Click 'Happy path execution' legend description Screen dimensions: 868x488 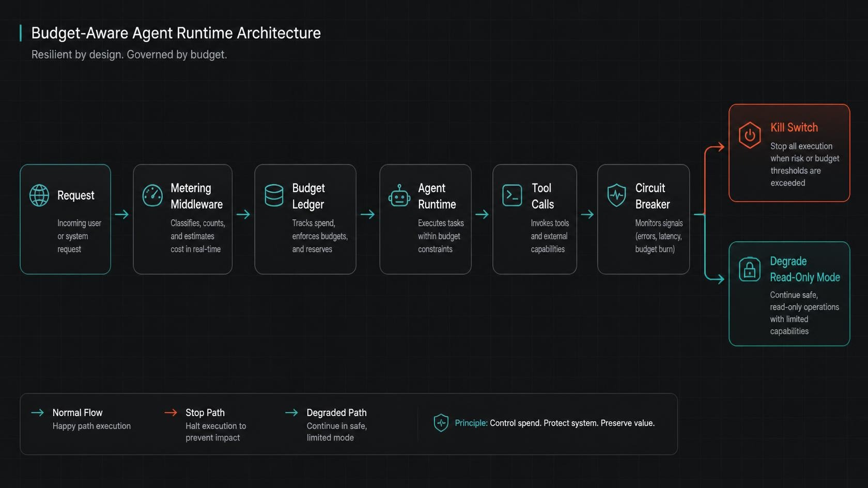click(x=91, y=426)
